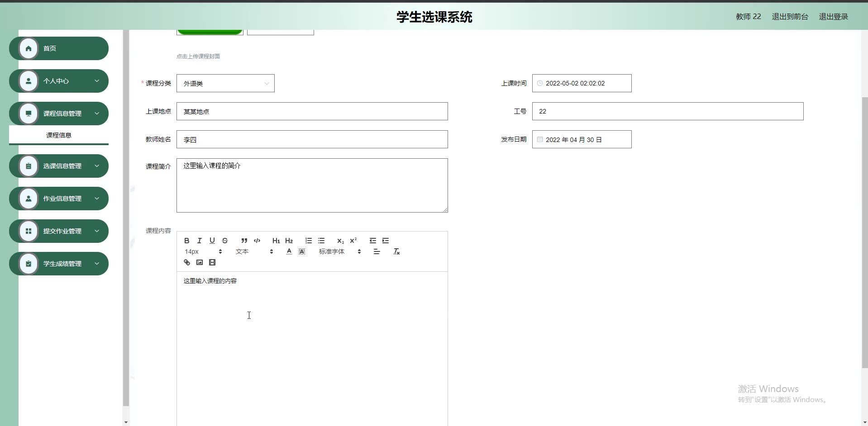Expand the 提交作业管理 menu chevron
Screen dimensions: 868x426
pyautogui.click(x=97, y=231)
